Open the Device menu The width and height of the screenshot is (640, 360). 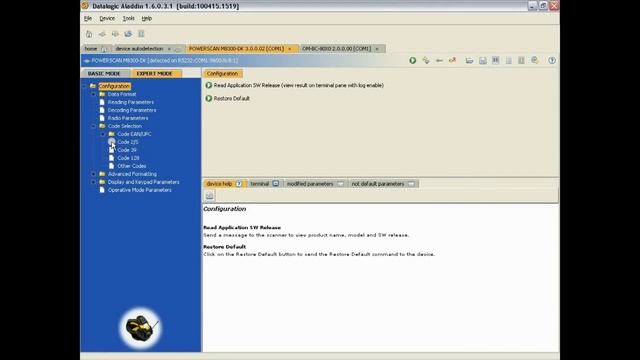107,18
